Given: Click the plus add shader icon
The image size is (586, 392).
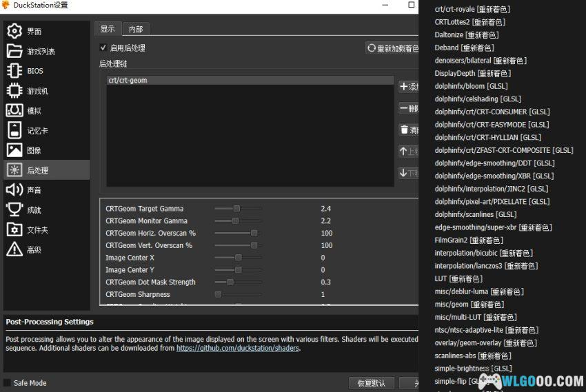Looking at the screenshot, I should [403, 87].
